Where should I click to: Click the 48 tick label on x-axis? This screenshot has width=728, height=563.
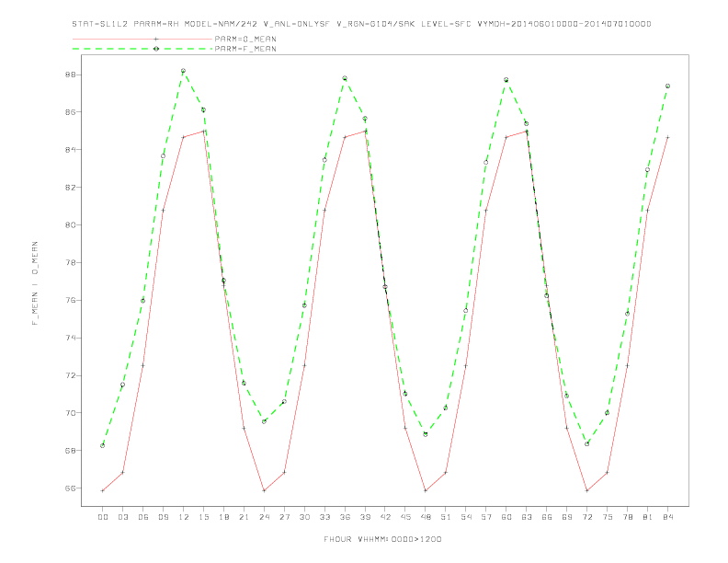click(x=426, y=517)
